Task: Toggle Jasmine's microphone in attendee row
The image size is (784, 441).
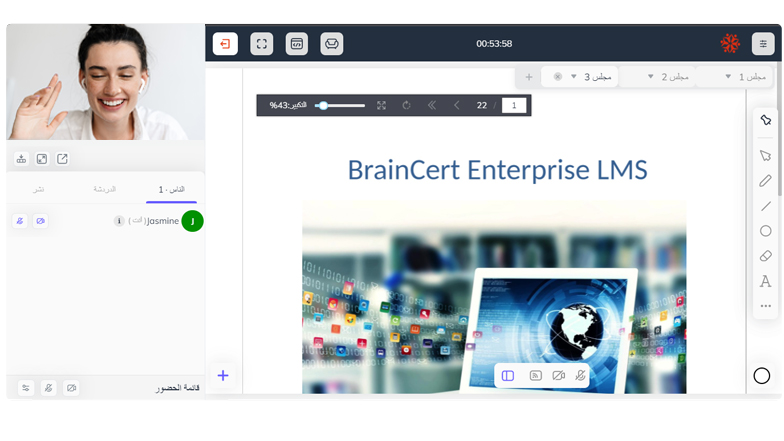Action: [20, 221]
